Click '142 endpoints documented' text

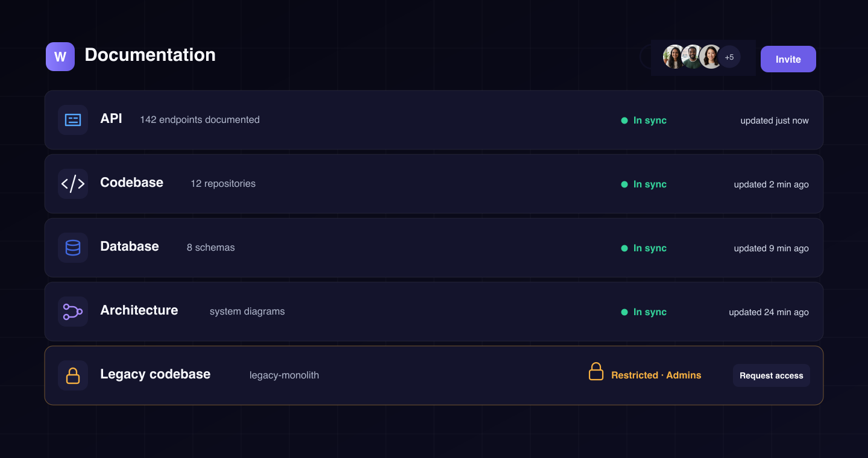pos(200,120)
